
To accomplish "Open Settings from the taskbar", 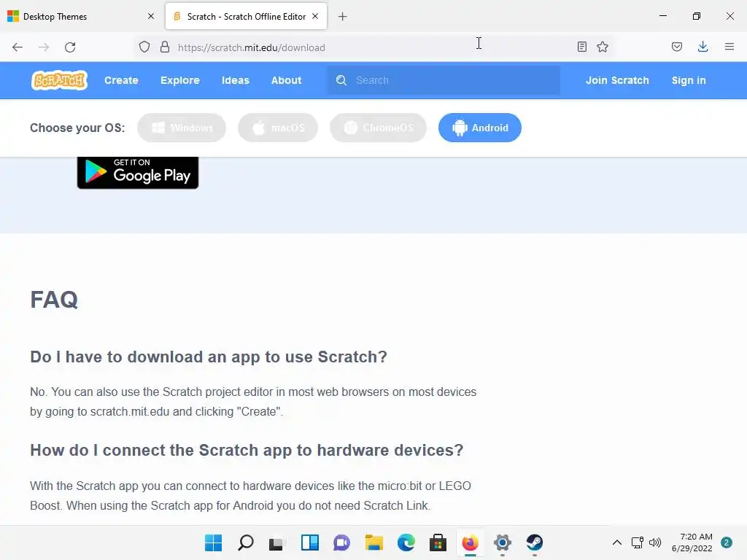I will 502,542.
